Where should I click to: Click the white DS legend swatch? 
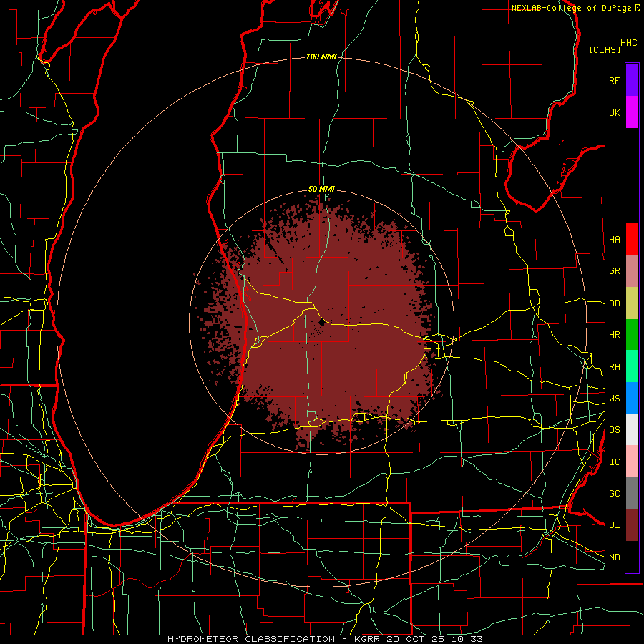(632, 429)
